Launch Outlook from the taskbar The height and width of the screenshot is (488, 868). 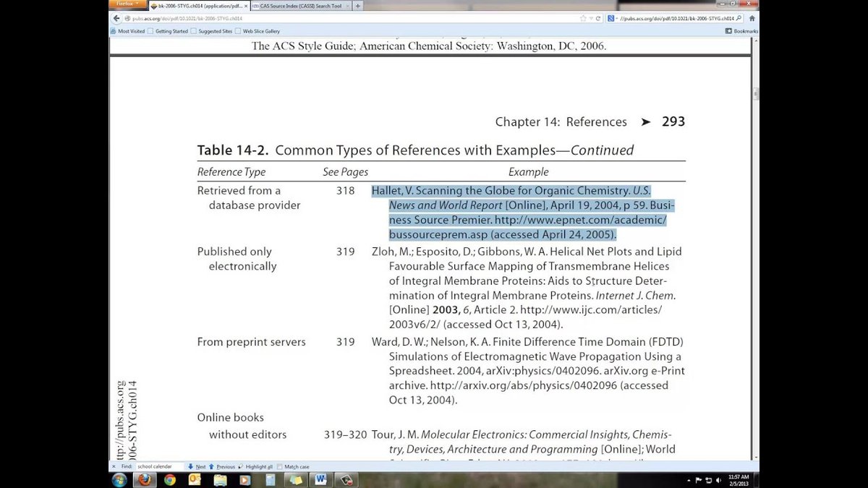point(195,479)
